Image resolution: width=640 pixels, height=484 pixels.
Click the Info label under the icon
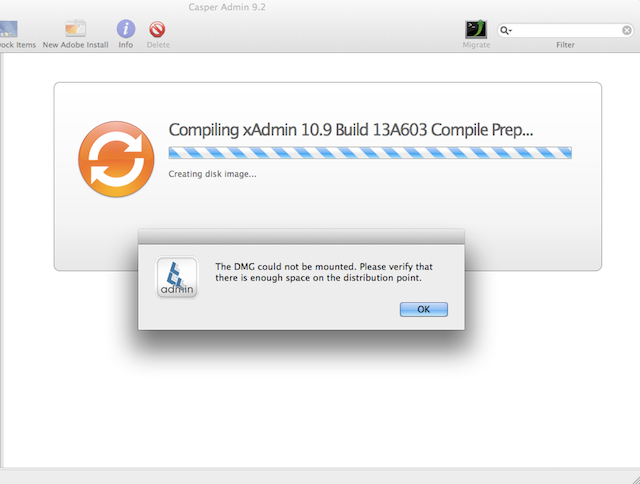[126, 45]
